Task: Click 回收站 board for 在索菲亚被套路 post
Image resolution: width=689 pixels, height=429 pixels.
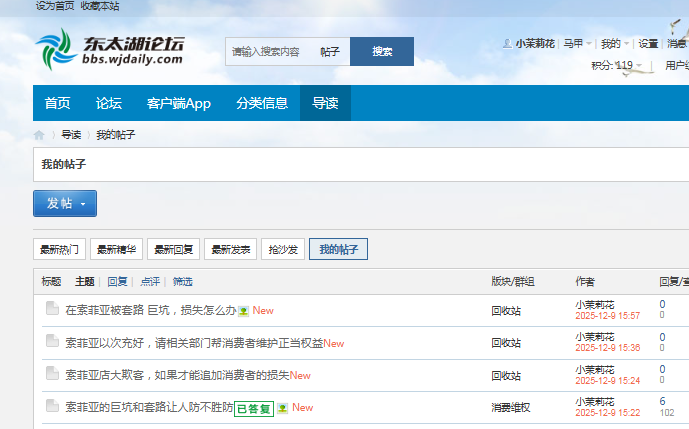Action: click(506, 311)
